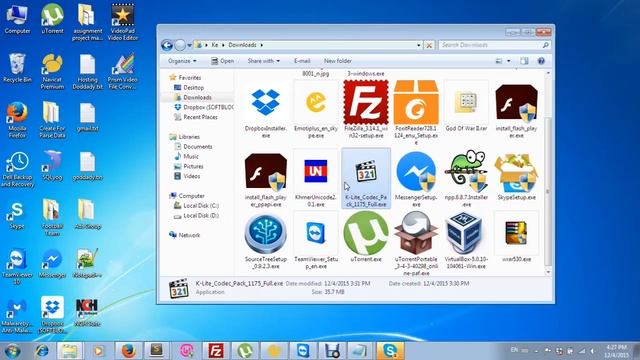Open the change view dropdown arrow
The height and width of the screenshot is (360, 640).
509,61
